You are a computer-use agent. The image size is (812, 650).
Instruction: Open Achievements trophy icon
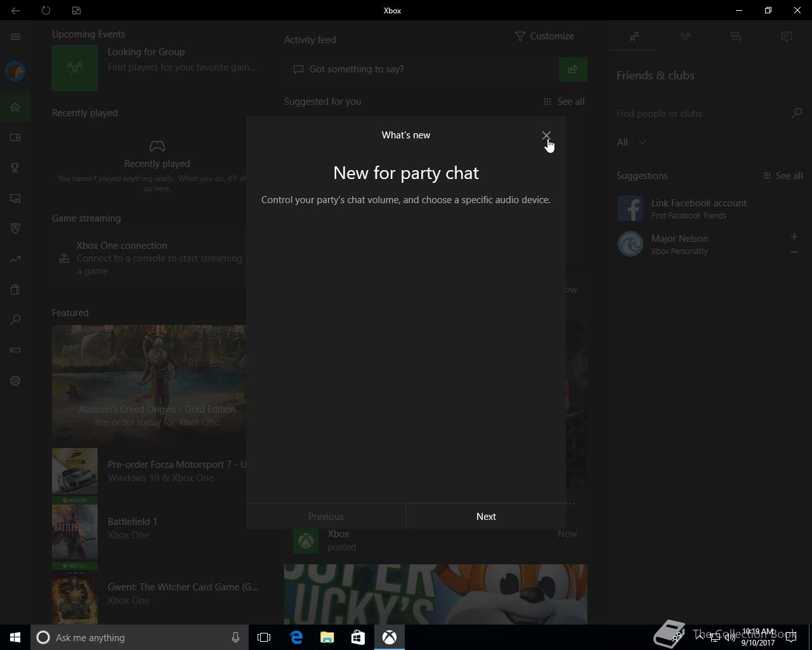tap(15, 168)
